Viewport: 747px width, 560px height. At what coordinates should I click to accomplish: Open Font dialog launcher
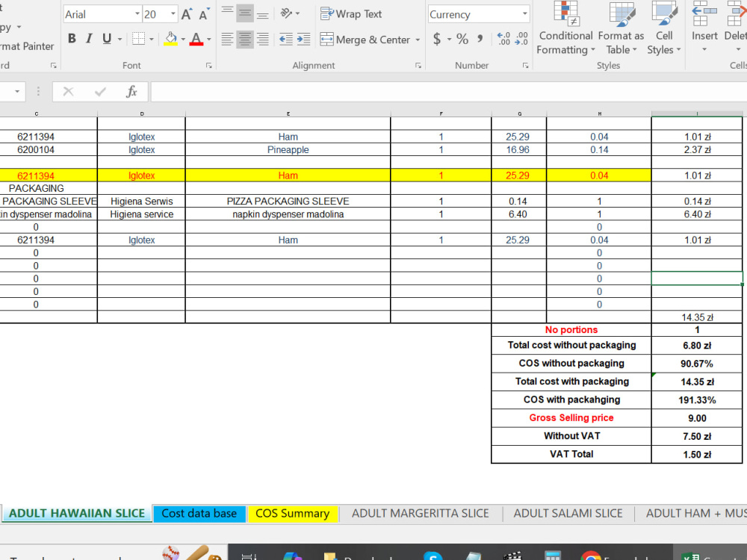pos(208,66)
